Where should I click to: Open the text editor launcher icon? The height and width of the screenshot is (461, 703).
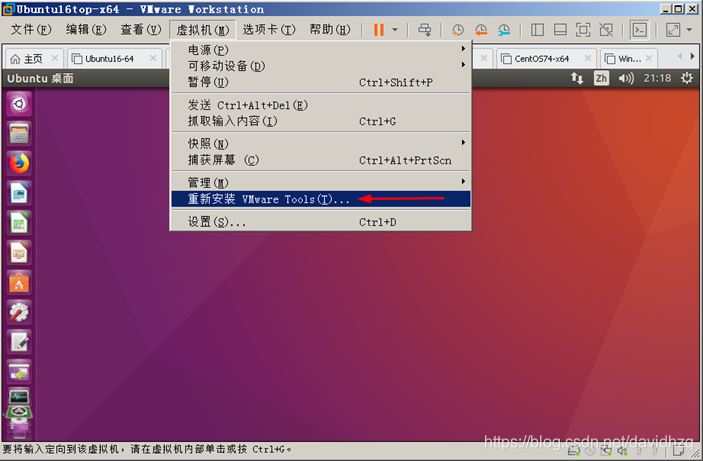[x=19, y=342]
